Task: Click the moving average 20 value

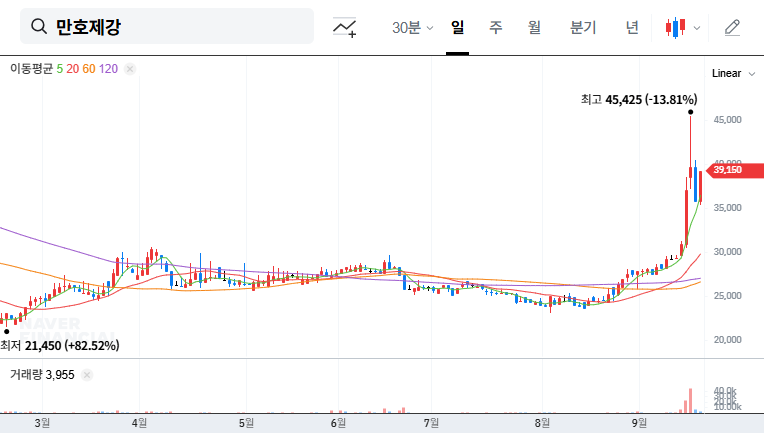Action: tap(73, 69)
